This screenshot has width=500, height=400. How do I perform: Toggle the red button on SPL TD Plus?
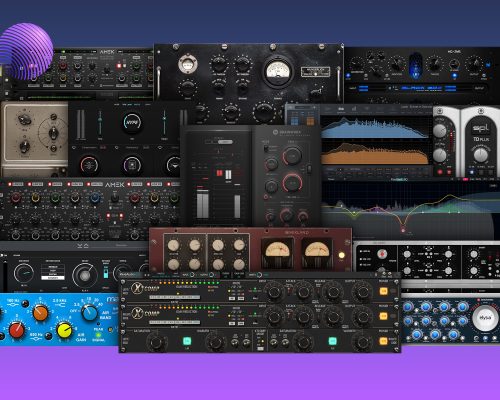pyautogui.click(x=440, y=172)
